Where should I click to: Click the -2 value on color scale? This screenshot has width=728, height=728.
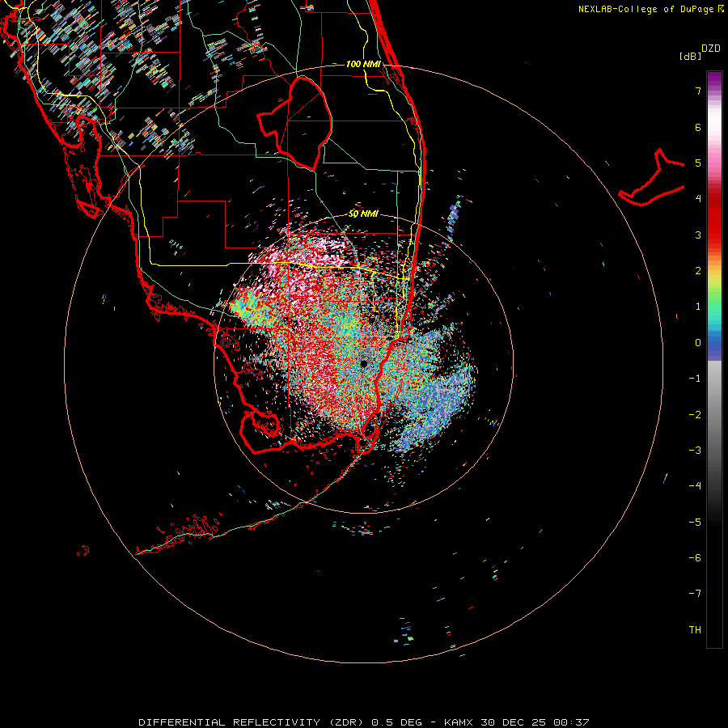coord(695,415)
